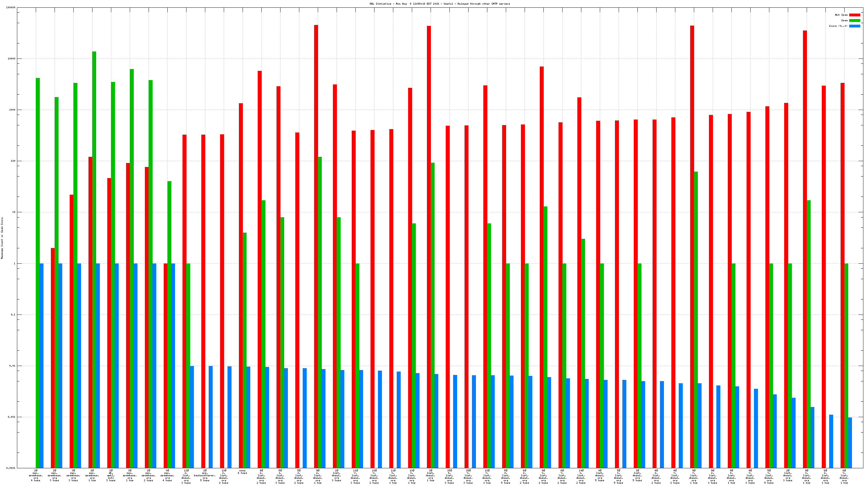Click the 0.0001 y-axis tick label
The image size is (868, 488).
(x=11, y=468)
